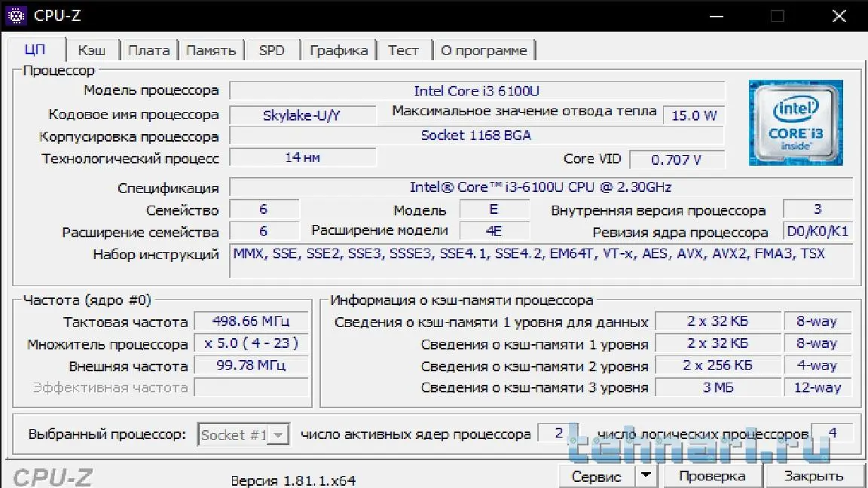
Task: Select the SPD tab
Action: coord(272,50)
